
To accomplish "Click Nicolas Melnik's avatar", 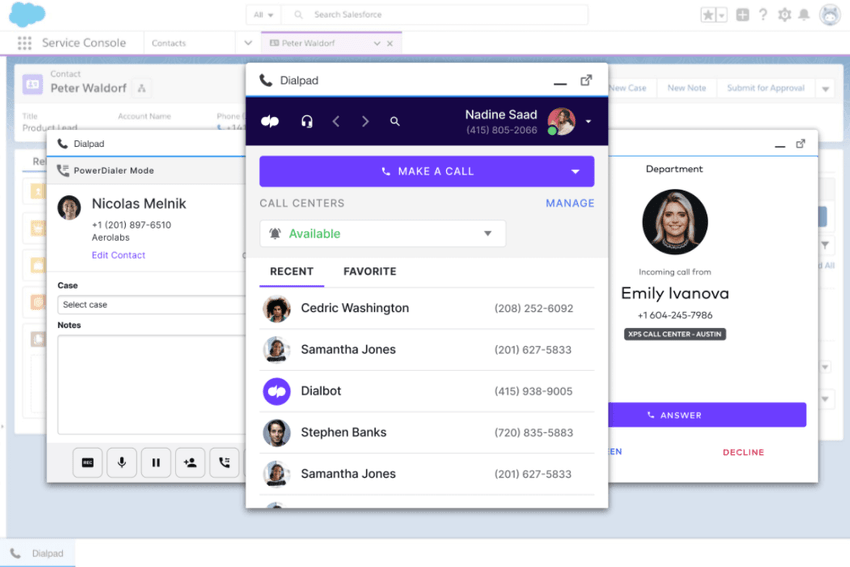I will [69, 208].
